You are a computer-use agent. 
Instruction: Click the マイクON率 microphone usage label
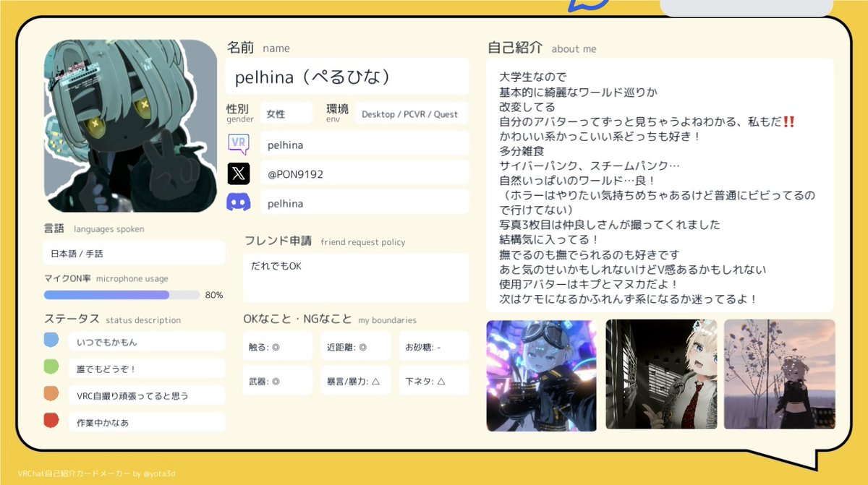[x=106, y=278]
